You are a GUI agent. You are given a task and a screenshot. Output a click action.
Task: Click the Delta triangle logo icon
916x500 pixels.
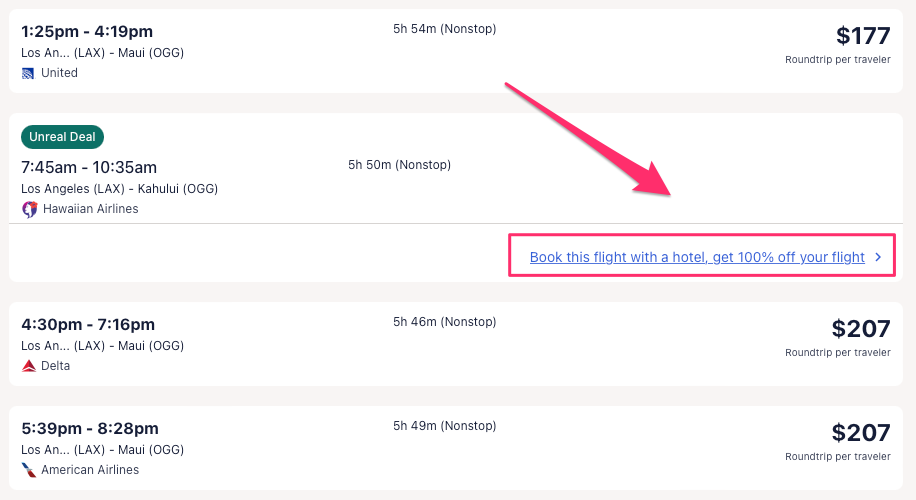pyautogui.click(x=28, y=366)
